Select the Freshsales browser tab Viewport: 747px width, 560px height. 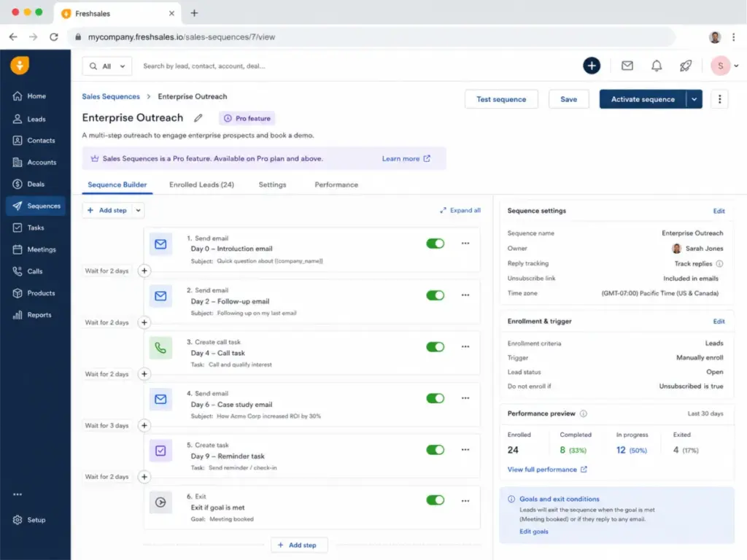[118, 13]
